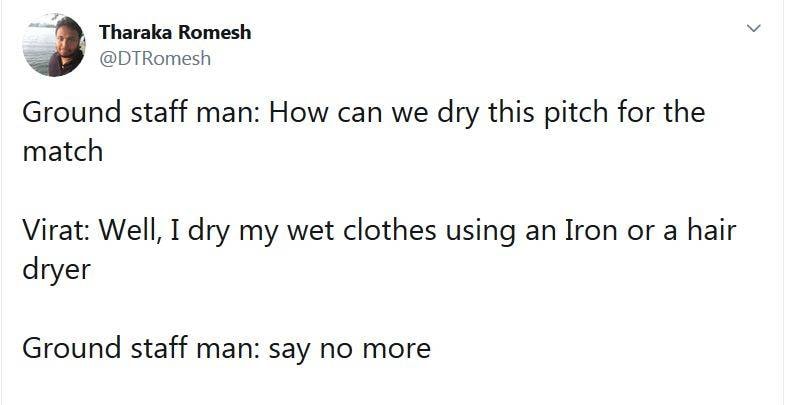Screen dimensions: 786x405
Task: Click the word "hair" in Virat's reply
Action: [708, 231]
